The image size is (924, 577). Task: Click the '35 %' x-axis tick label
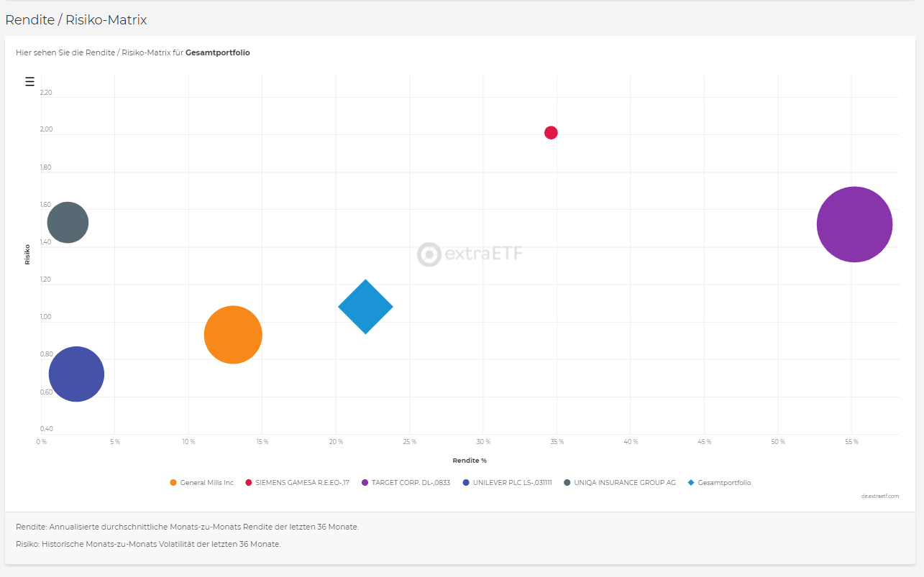557,442
